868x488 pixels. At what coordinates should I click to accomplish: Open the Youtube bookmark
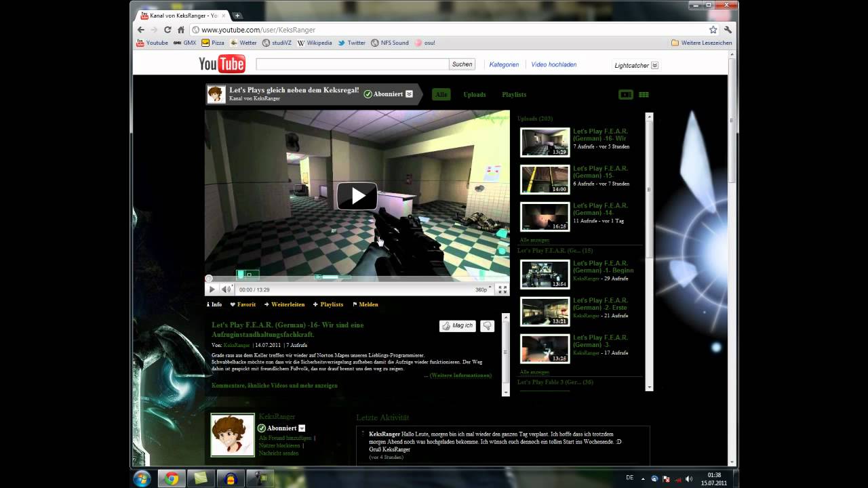[x=152, y=43]
